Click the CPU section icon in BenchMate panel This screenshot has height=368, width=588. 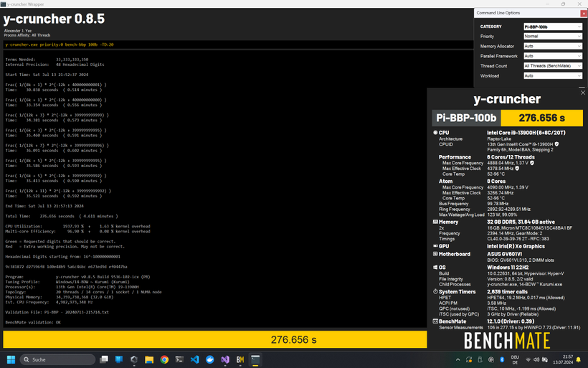coord(435,133)
